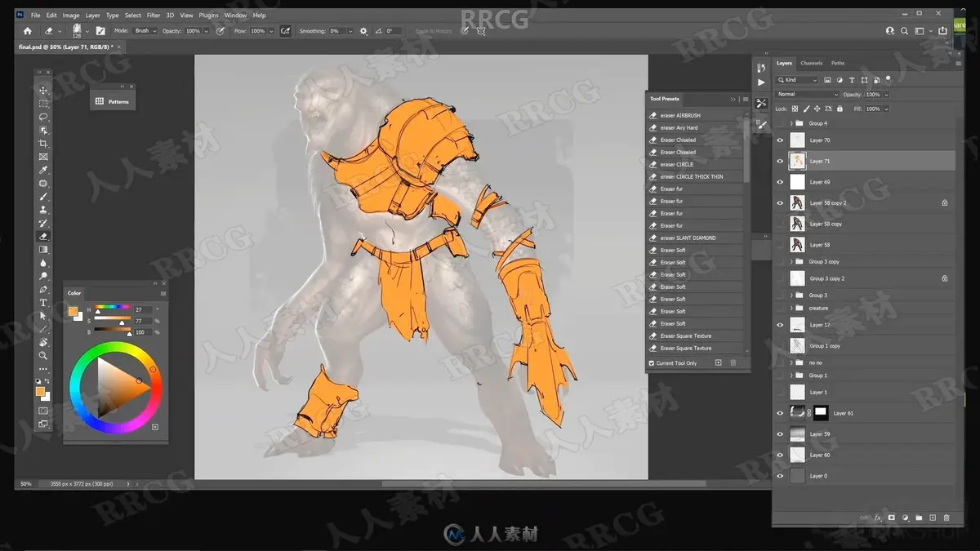The image size is (980, 551).
Task: Select the Move tool
Action: click(x=43, y=90)
